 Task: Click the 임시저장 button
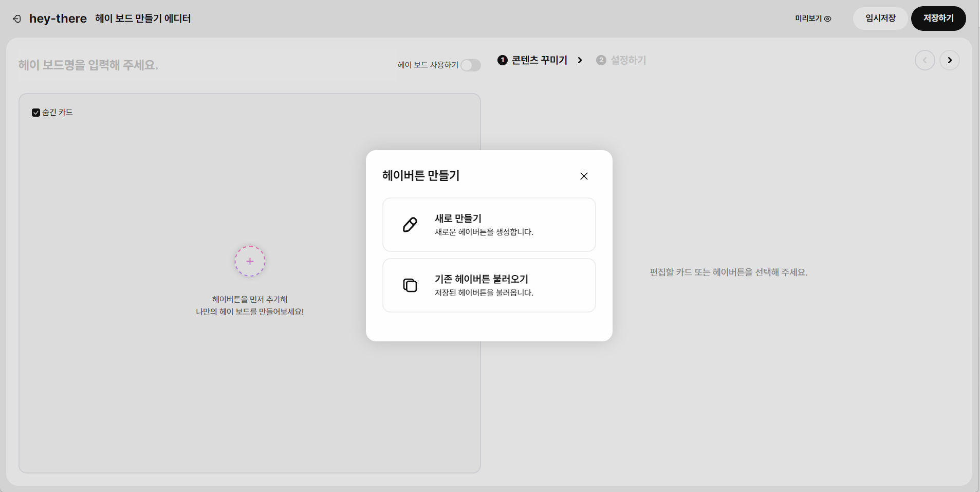tap(880, 19)
